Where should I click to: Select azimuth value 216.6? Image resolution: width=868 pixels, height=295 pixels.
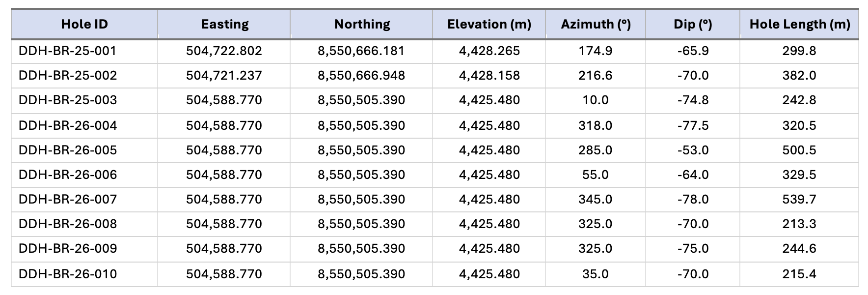tap(595, 75)
